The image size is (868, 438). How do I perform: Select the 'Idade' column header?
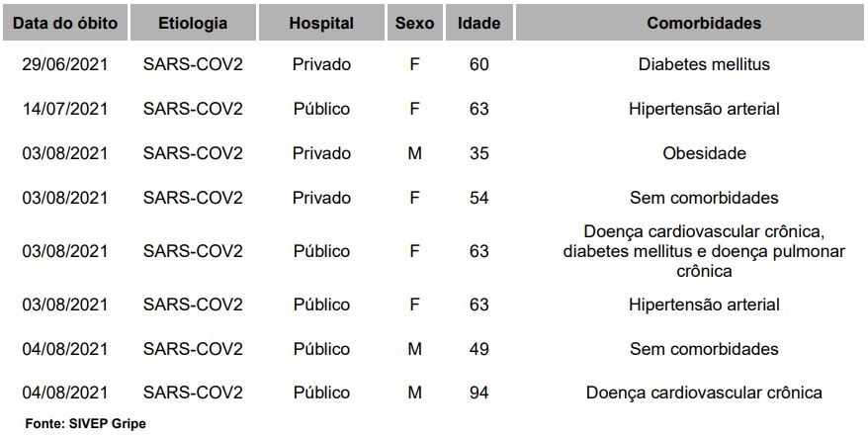[478, 23]
